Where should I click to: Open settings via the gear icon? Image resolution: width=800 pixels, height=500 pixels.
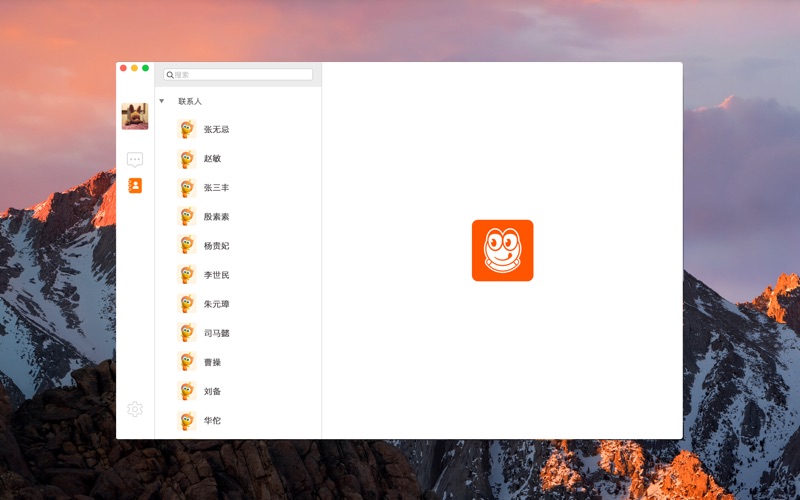tap(135, 409)
